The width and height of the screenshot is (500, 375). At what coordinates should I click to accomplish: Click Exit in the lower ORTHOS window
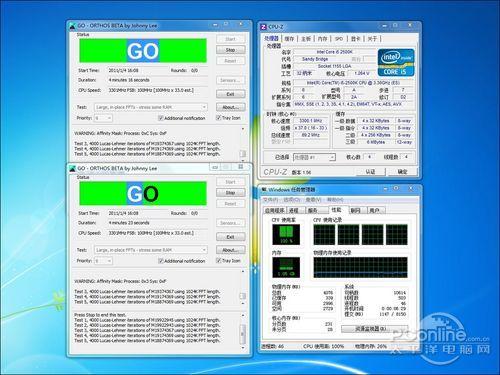click(230, 237)
